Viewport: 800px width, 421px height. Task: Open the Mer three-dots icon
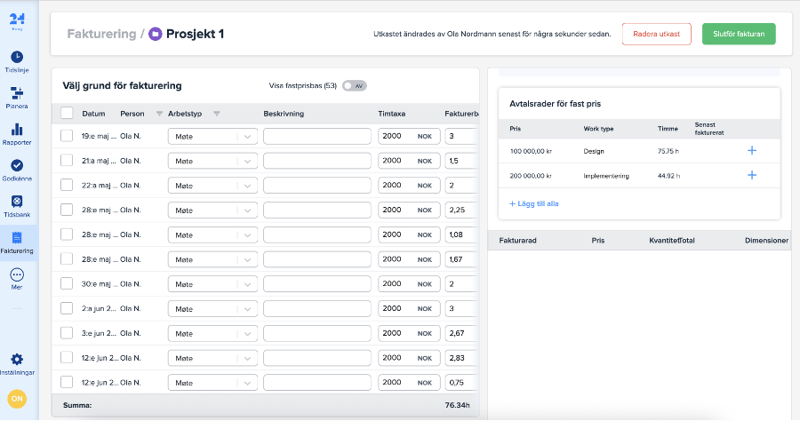(x=17, y=275)
